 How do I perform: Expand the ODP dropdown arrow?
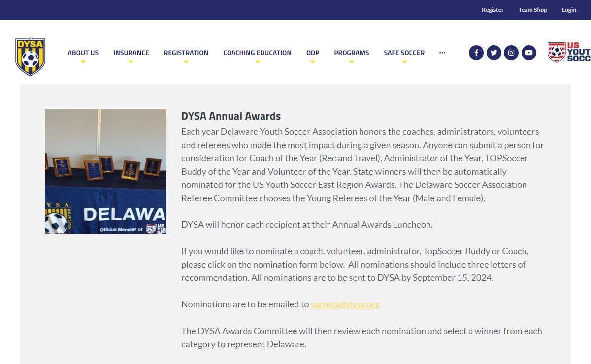313,62
